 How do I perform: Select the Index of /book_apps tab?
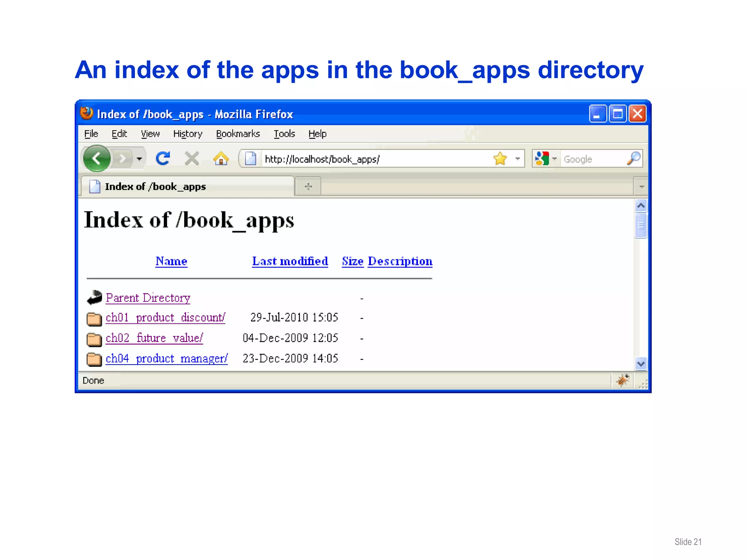click(x=187, y=186)
